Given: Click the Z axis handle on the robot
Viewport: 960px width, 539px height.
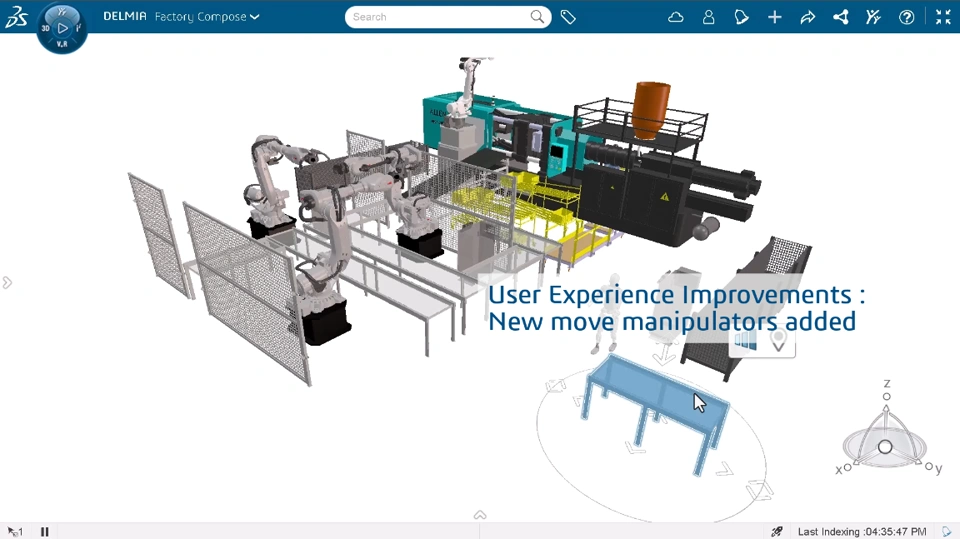Looking at the screenshot, I should point(886,397).
